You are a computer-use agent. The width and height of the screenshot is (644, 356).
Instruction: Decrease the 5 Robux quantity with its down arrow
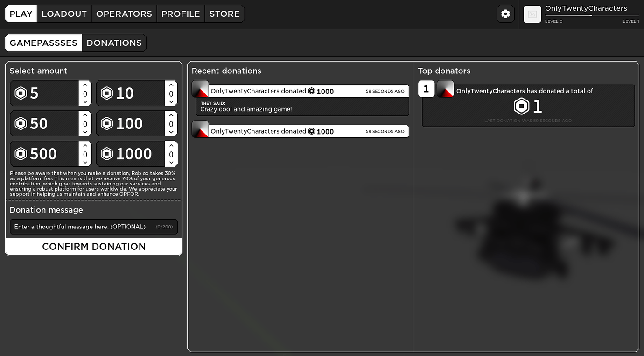[85, 102]
